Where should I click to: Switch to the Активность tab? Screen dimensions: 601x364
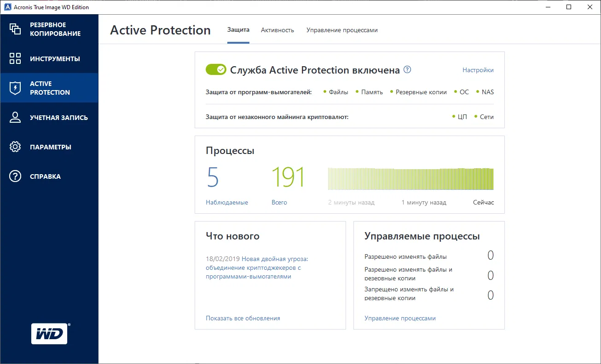tap(277, 30)
